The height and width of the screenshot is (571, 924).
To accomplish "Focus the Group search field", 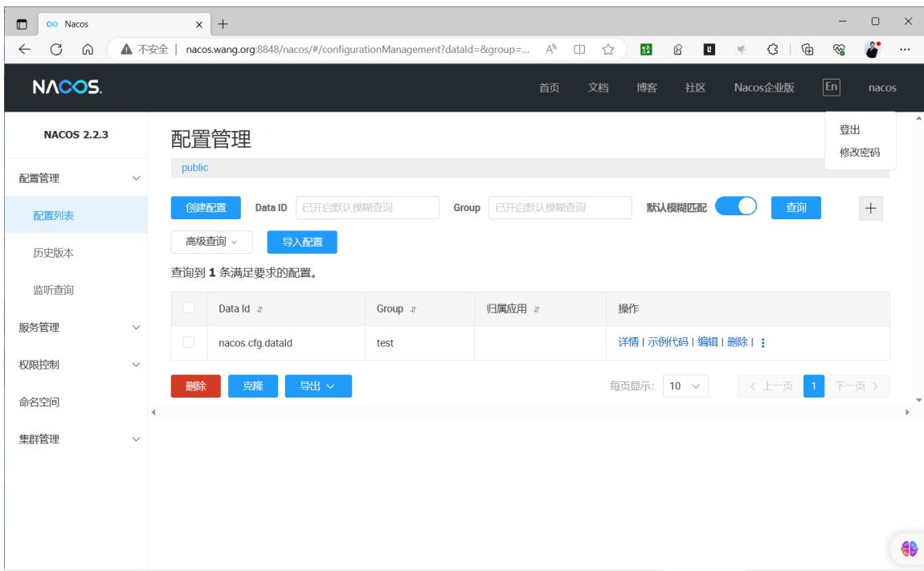I will pos(560,207).
